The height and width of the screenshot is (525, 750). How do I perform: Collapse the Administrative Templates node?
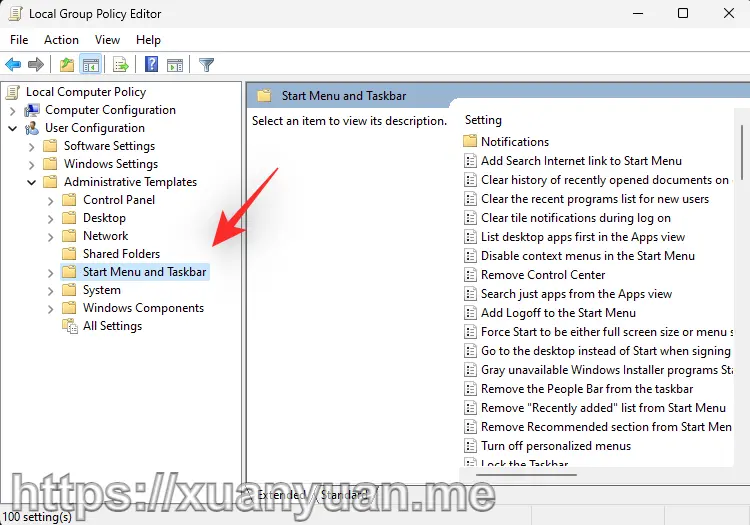coord(32,183)
